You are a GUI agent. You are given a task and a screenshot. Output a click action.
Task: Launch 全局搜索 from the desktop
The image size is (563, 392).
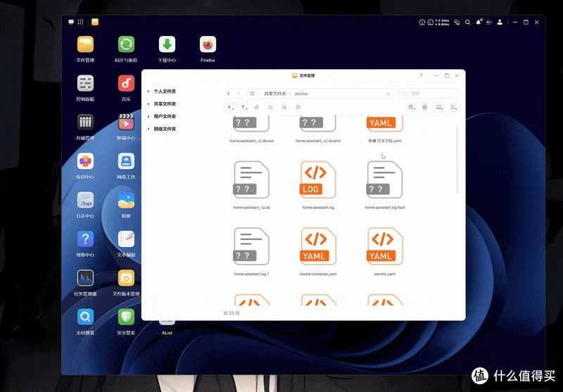click(x=85, y=317)
